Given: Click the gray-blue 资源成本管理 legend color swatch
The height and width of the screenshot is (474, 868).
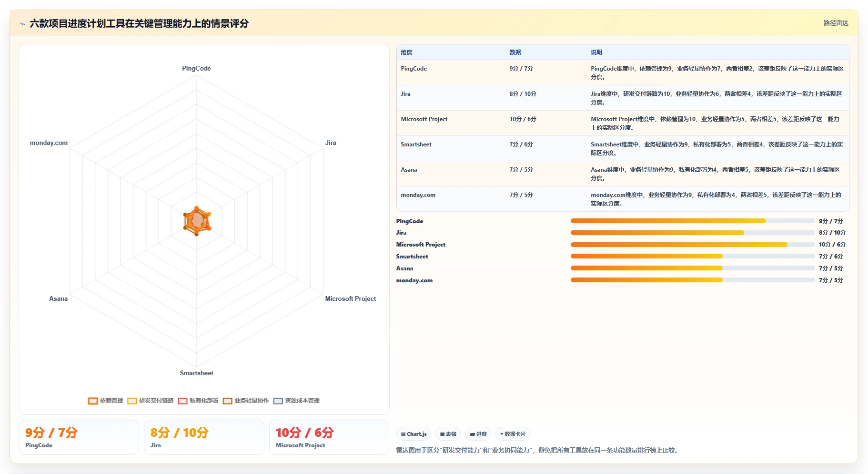Looking at the screenshot, I should pos(278,401).
